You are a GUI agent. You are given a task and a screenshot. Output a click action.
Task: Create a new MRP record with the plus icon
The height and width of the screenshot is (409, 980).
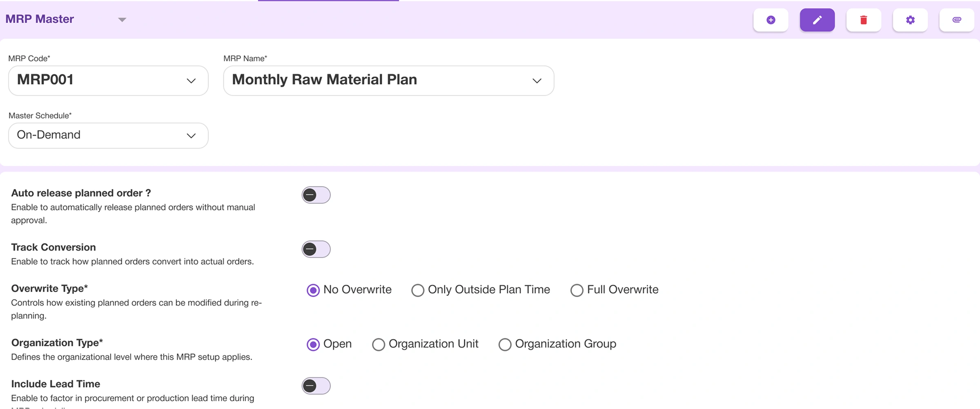coord(770,20)
